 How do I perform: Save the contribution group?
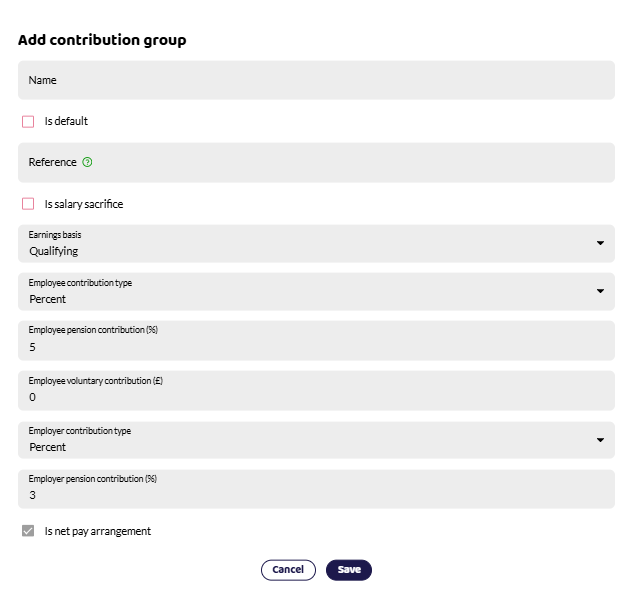pos(349,570)
